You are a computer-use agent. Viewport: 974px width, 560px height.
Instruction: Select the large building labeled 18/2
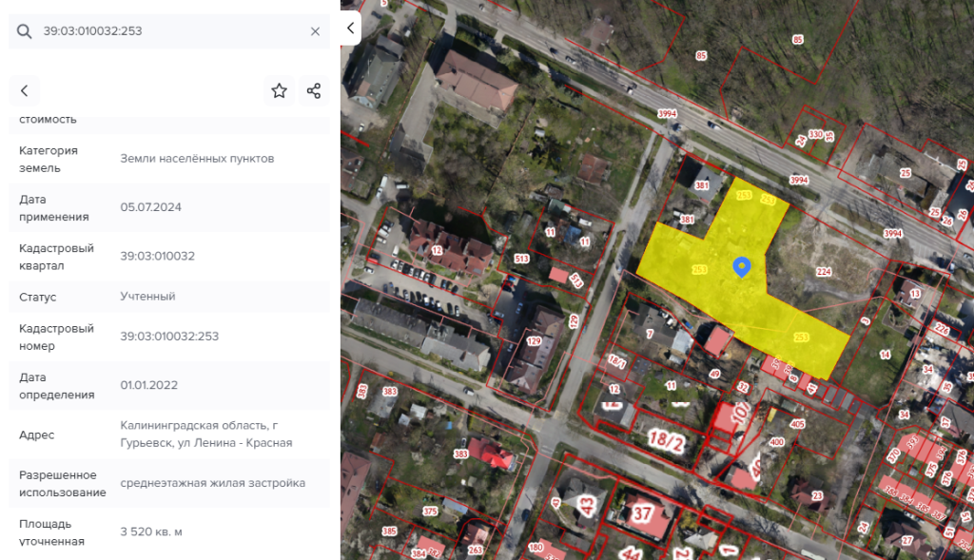666,440
